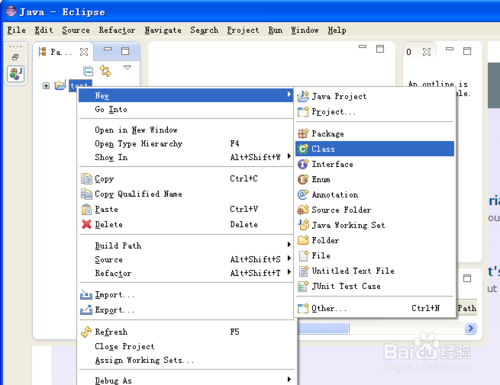Choose Go Into from context menu

coord(186,109)
